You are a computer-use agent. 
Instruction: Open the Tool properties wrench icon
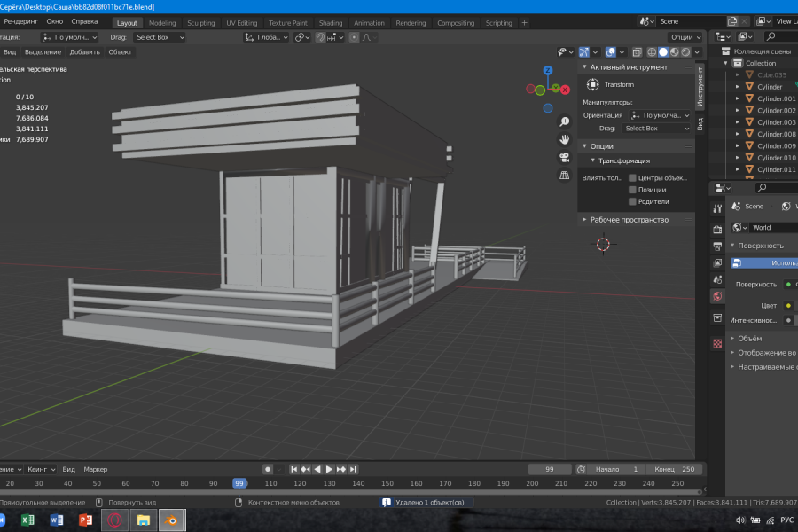pos(717,207)
